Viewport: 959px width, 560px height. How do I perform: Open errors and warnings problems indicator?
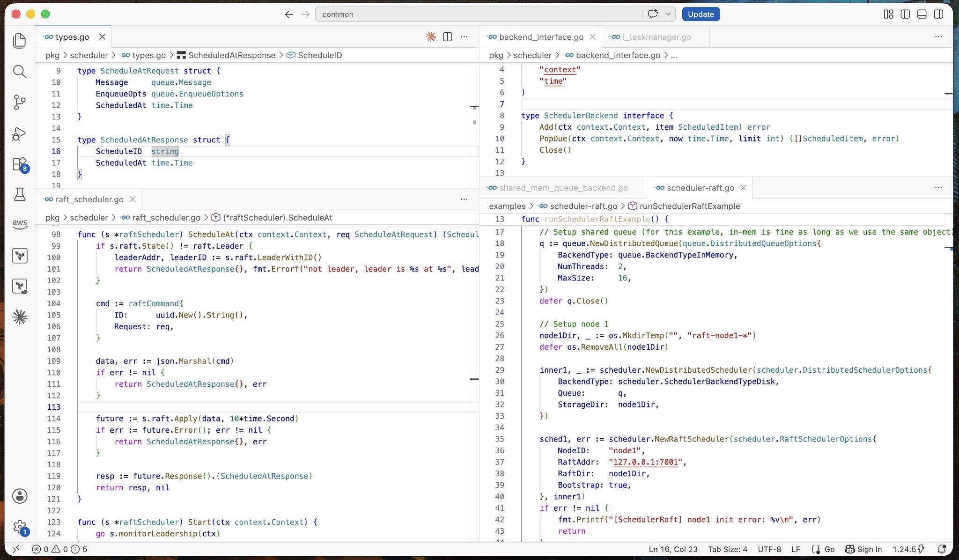tap(59, 549)
